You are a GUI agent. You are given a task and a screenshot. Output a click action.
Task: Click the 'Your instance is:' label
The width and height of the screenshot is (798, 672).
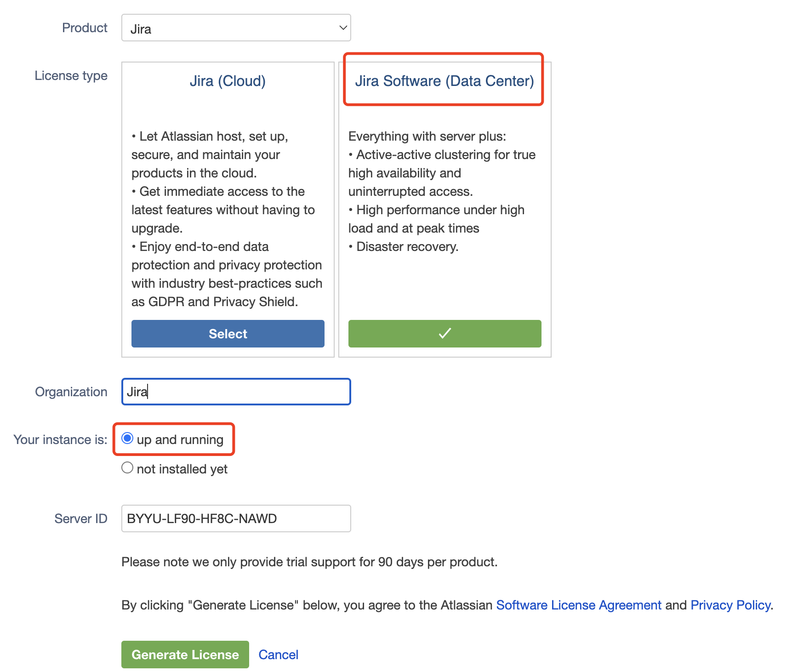click(x=60, y=440)
